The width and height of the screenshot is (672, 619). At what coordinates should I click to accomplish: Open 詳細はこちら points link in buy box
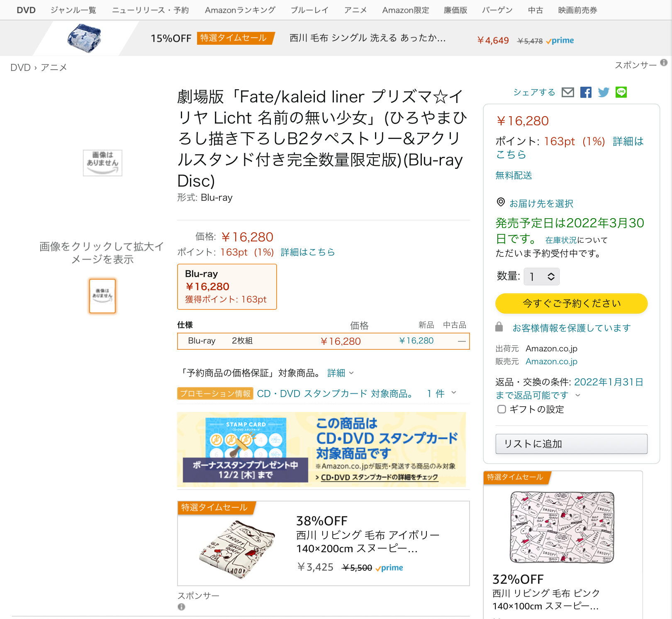(570, 148)
